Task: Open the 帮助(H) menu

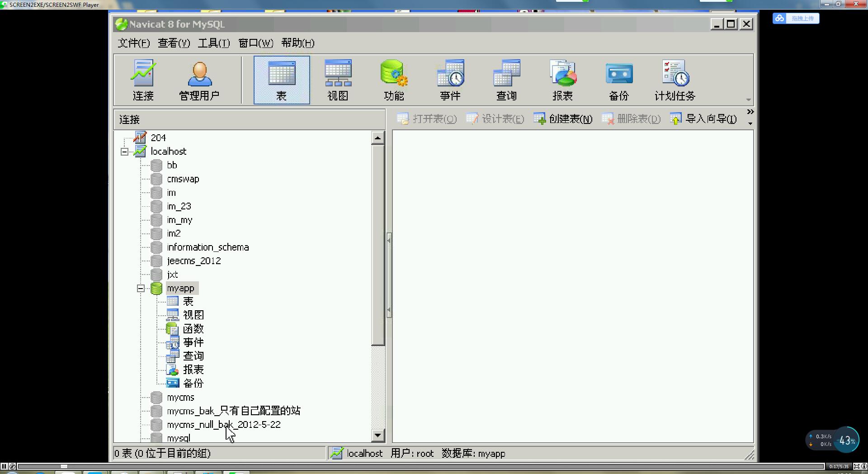Action: pos(297,43)
